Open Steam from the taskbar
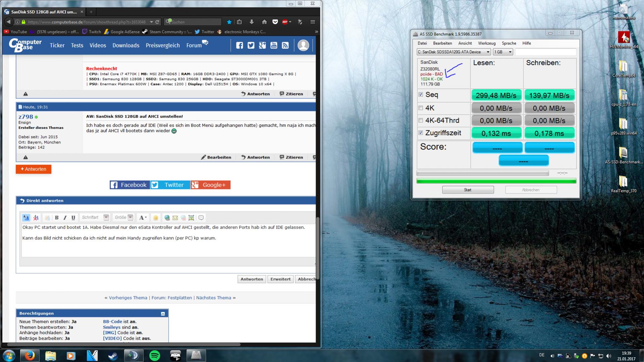644x362 pixels. (x=113, y=355)
